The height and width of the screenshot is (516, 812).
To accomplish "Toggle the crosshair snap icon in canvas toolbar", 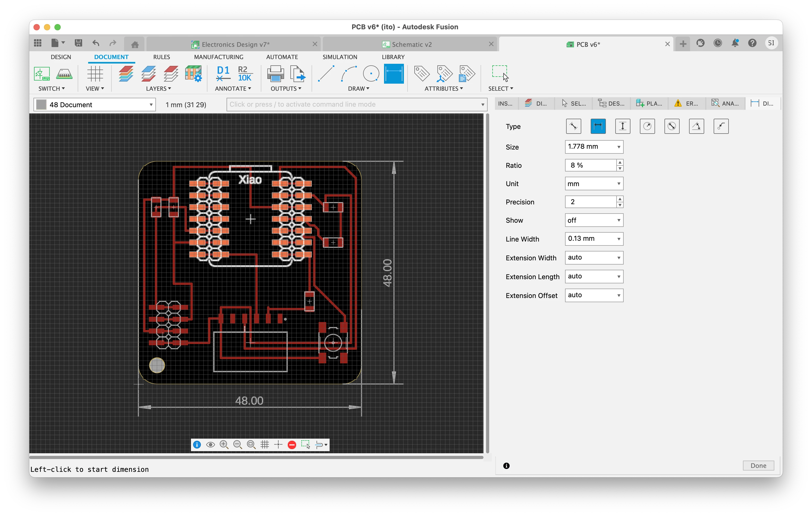I will coord(278,445).
